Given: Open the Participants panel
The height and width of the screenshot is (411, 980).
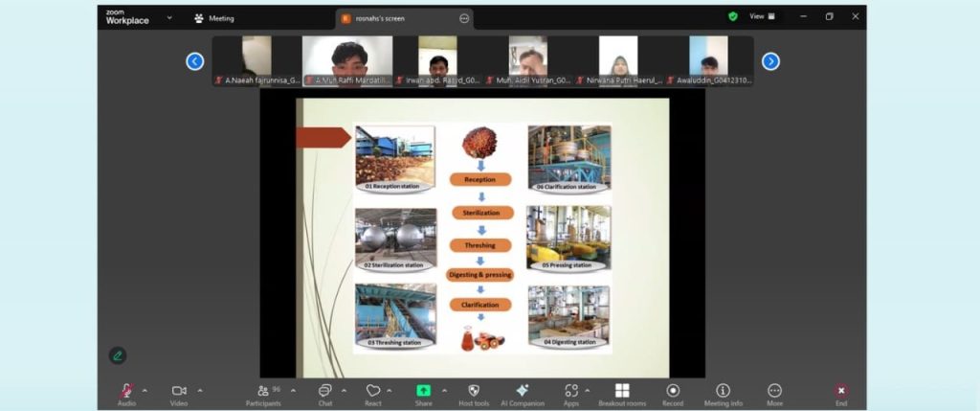Looking at the screenshot, I should [263, 391].
